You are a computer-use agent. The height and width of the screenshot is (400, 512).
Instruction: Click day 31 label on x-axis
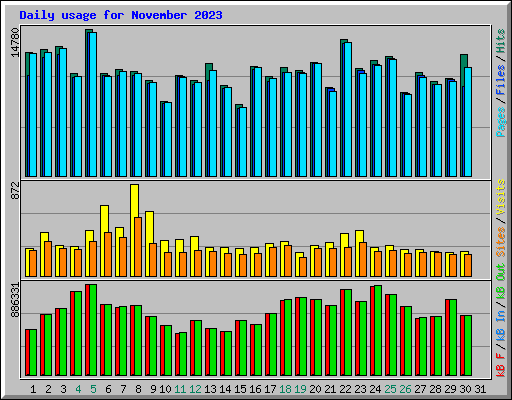480,389
